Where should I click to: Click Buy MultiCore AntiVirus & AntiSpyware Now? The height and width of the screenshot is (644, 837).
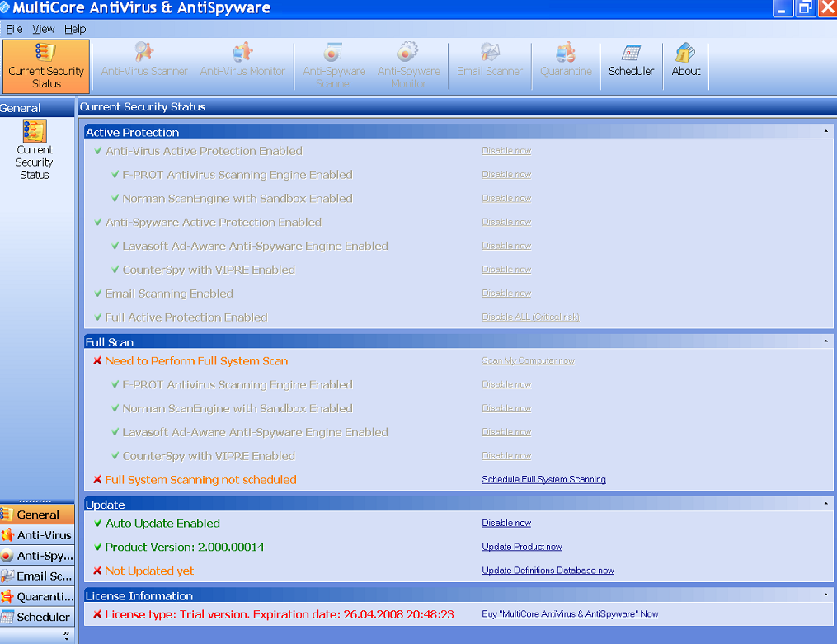pyautogui.click(x=570, y=614)
